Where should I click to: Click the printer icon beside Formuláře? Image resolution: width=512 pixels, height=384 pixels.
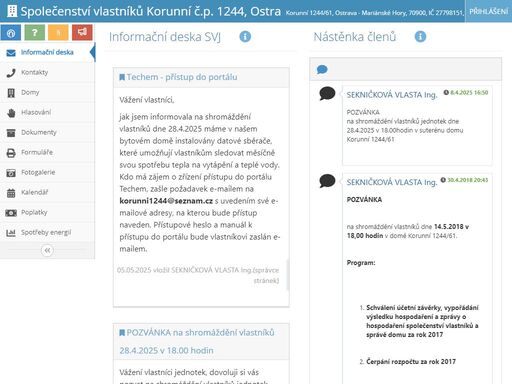pyautogui.click(x=11, y=153)
